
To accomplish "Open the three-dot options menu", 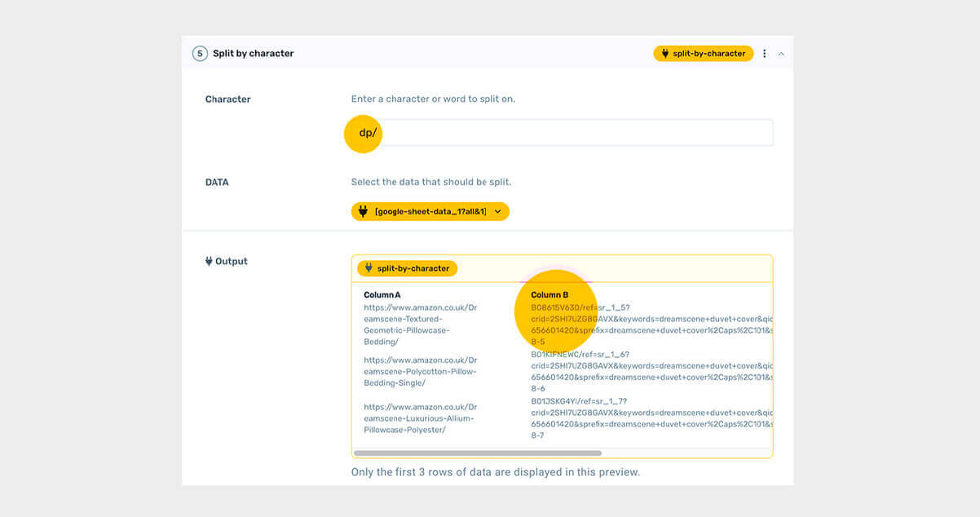I will point(764,53).
